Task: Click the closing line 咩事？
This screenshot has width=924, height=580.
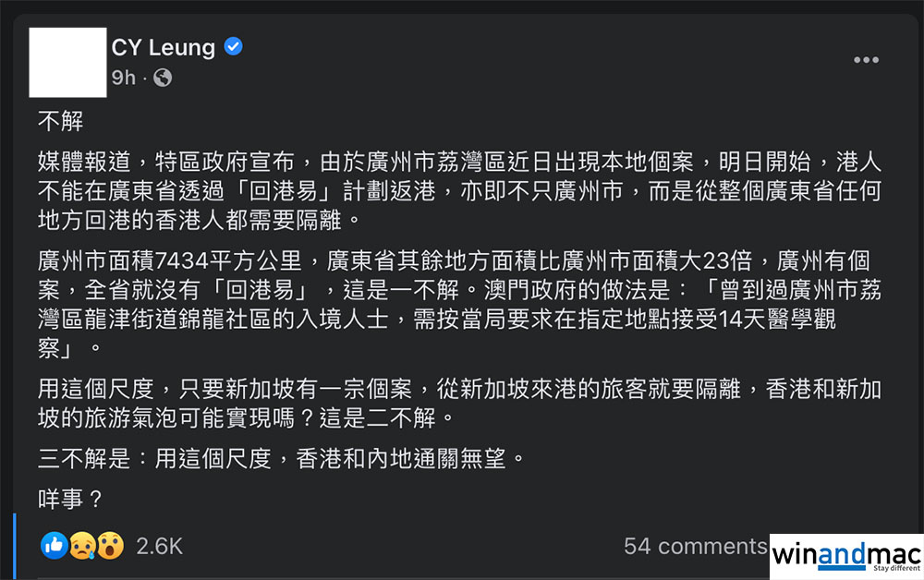Action: [69, 500]
